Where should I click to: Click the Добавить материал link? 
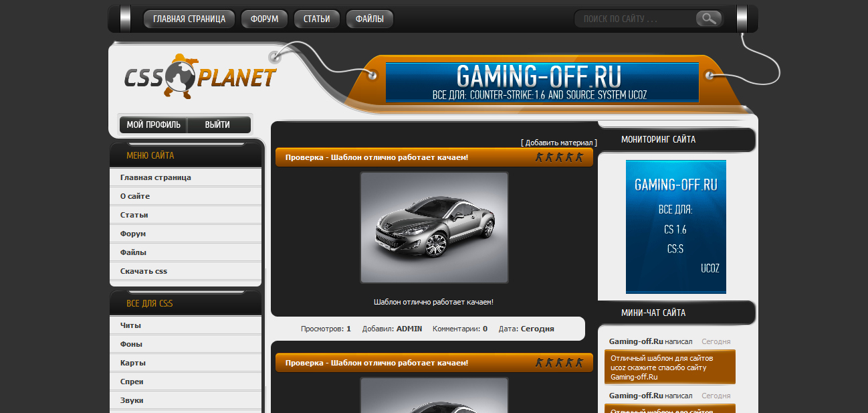tap(559, 143)
